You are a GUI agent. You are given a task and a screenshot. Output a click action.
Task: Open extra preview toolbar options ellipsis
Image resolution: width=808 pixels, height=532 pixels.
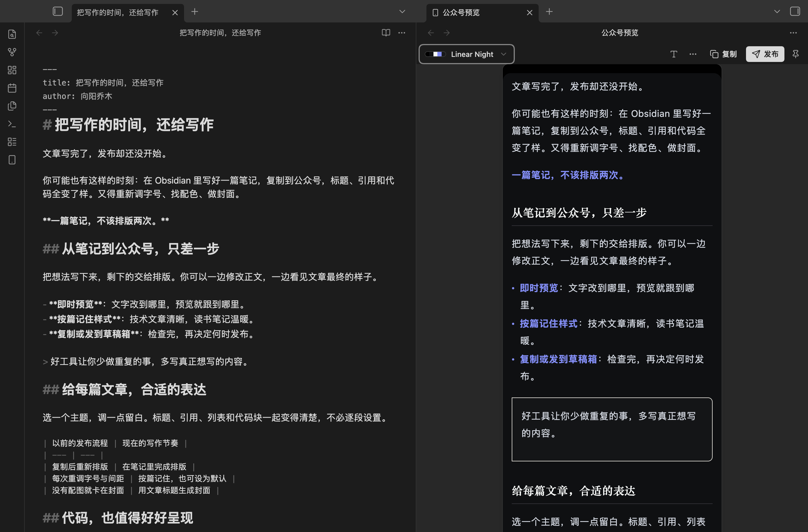pyautogui.click(x=693, y=54)
